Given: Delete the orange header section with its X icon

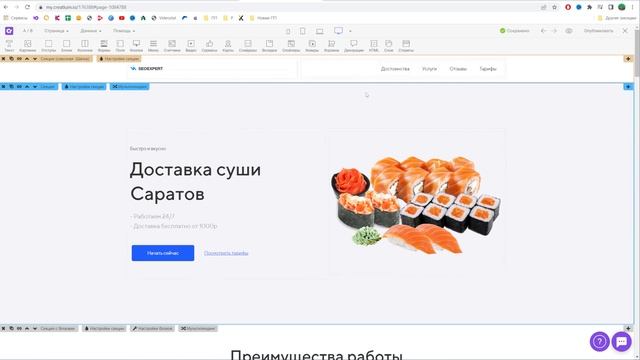Looking at the screenshot, I should pyautogui.click(x=3, y=59).
